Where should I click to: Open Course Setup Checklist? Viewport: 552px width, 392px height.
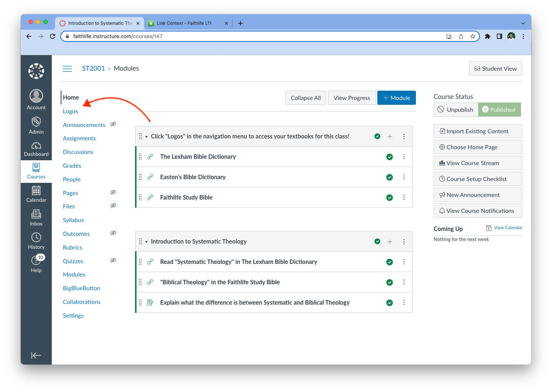tap(478, 179)
